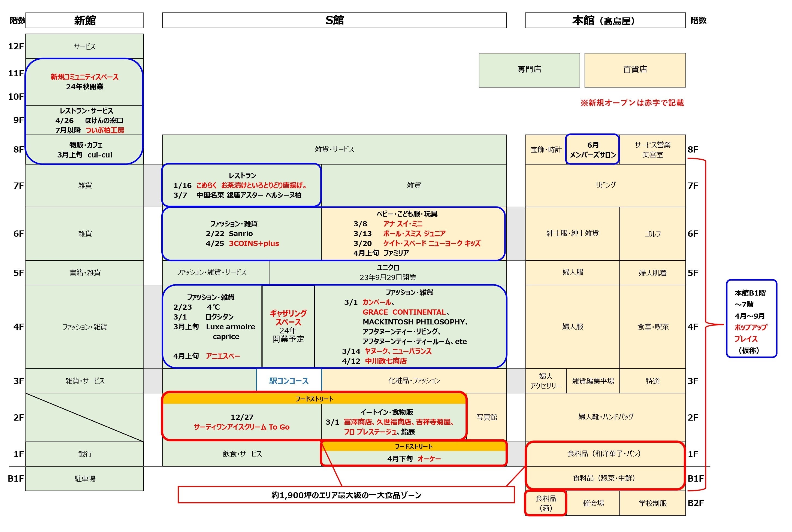Click the 6月 メンバーズサロン cell
The image size is (792, 532).
(x=593, y=150)
